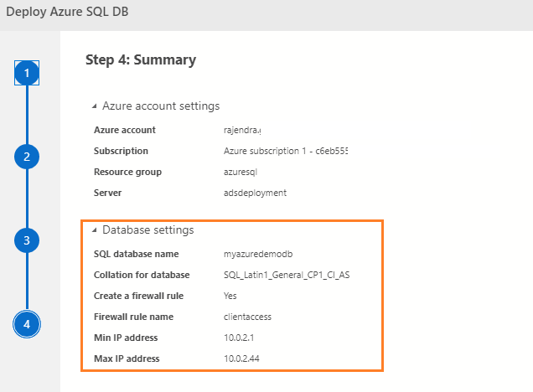Click the Create a firewall rule label
This screenshot has width=533, height=392.
pos(138,296)
